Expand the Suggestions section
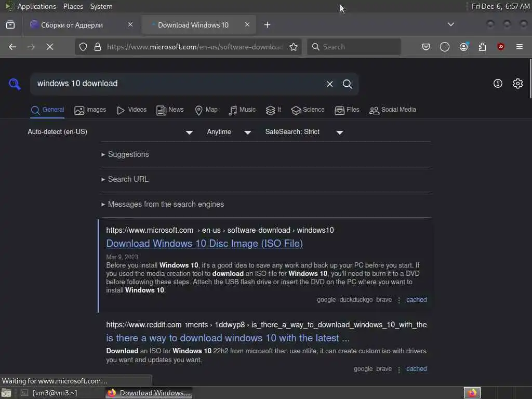This screenshot has width=532, height=399. pos(125,154)
